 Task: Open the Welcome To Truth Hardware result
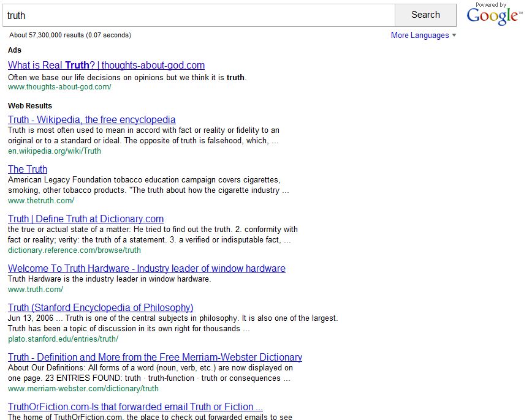click(x=146, y=269)
